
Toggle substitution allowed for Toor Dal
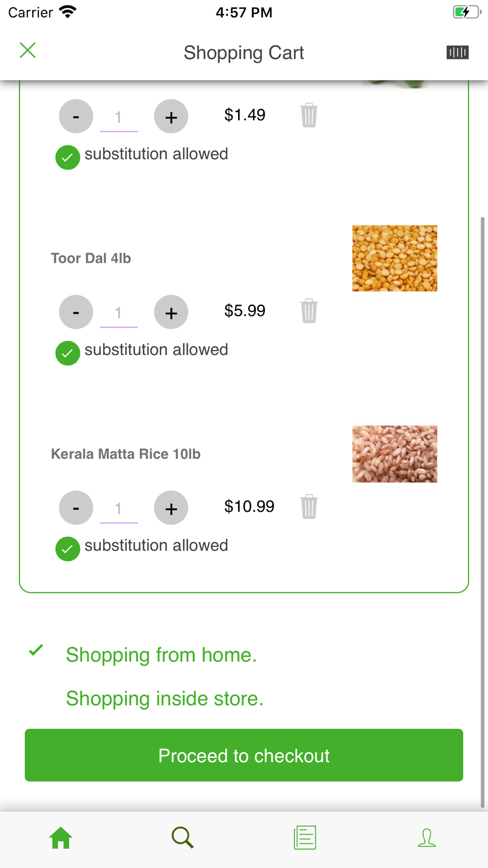click(x=68, y=353)
